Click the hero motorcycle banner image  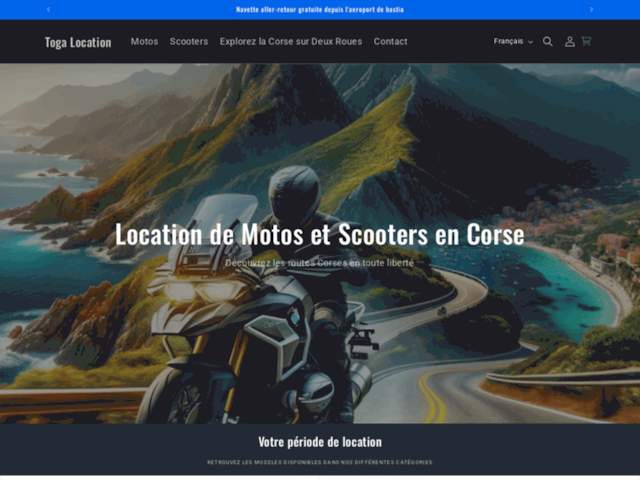(x=320, y=243)
